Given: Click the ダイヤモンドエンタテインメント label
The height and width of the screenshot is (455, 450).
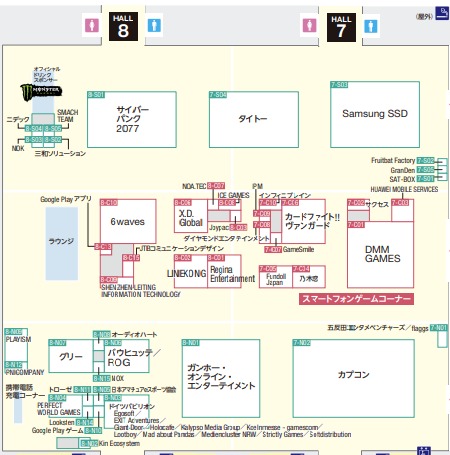Looking at the screenshot, I should tap(226, 238).
